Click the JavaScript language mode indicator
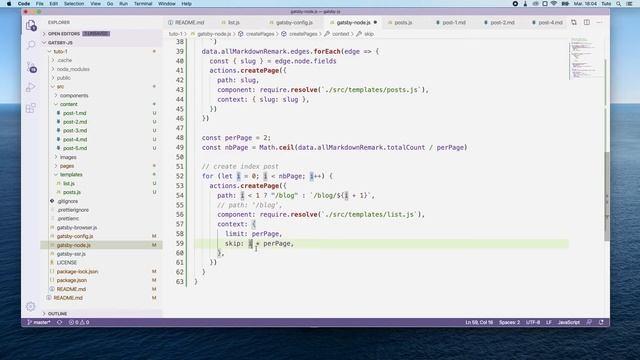Image resolution: width=640 pixels, height=360 pixels. coord(569,322)
